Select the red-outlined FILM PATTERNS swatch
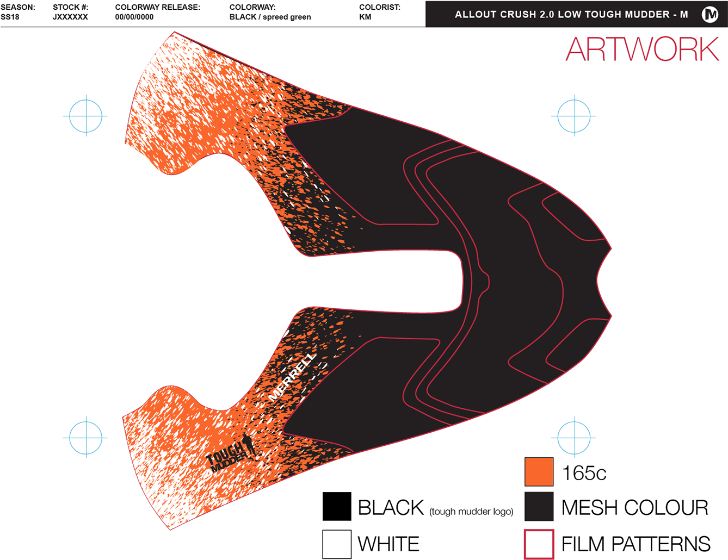The height and width of the screenshot is (560, 728). tap(539, 544)
